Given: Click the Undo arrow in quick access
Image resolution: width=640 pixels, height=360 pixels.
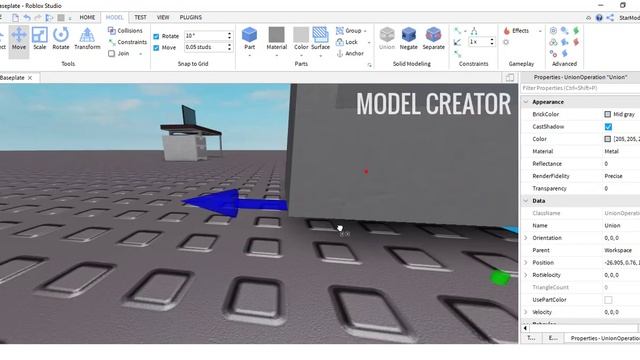Looking at the screenshot, I should point(27,18).
